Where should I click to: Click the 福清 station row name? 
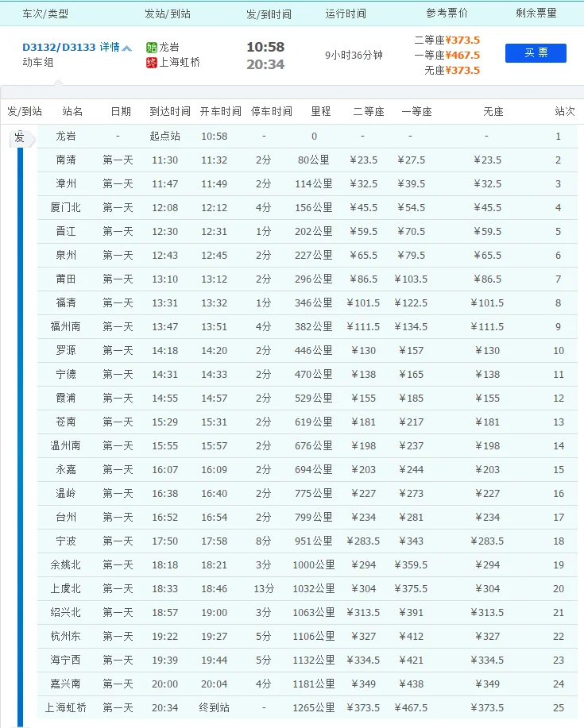point(65,302)
